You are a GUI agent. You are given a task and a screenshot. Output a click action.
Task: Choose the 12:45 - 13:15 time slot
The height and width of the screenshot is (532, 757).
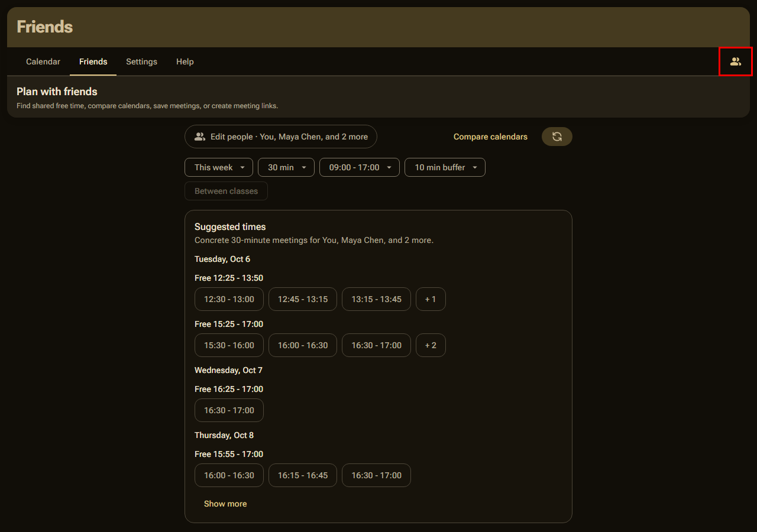(303, 299)
